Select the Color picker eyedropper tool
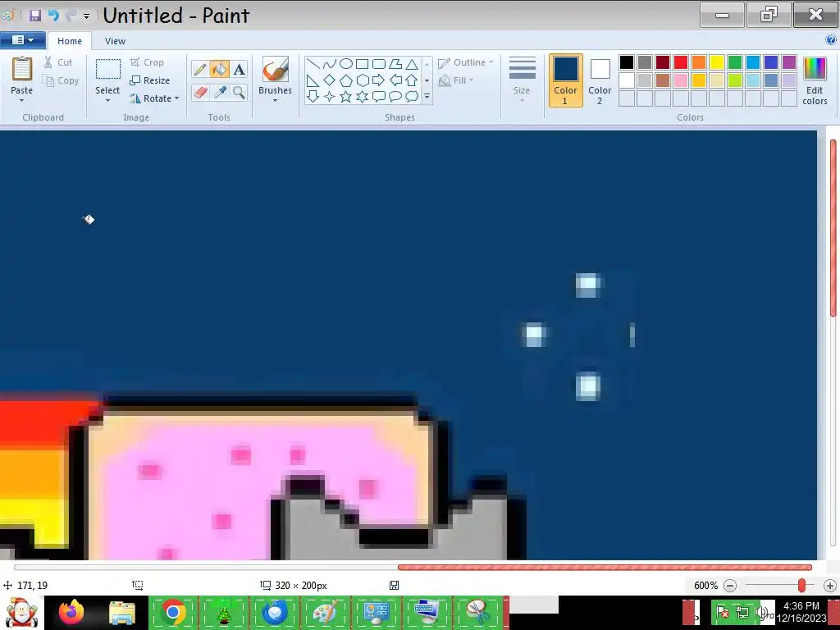 [x=220, y=92]
